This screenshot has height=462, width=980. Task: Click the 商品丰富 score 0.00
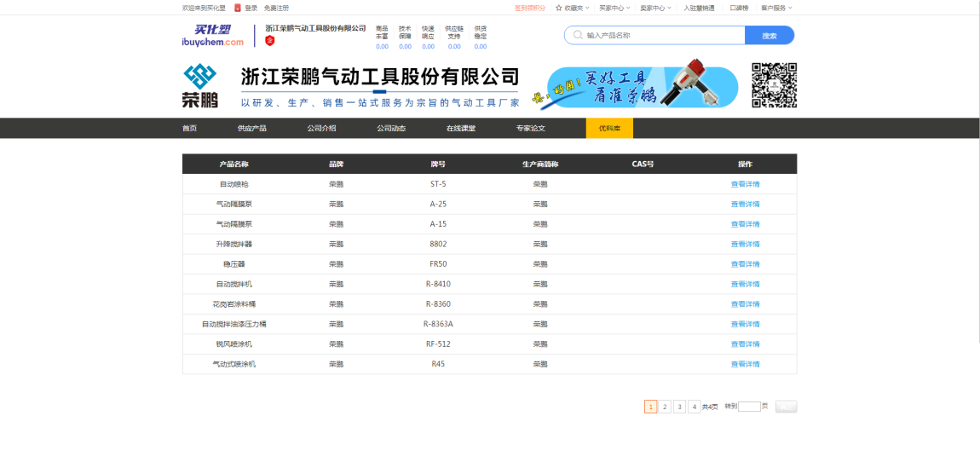pyautogui.click(x=382, y=46)
